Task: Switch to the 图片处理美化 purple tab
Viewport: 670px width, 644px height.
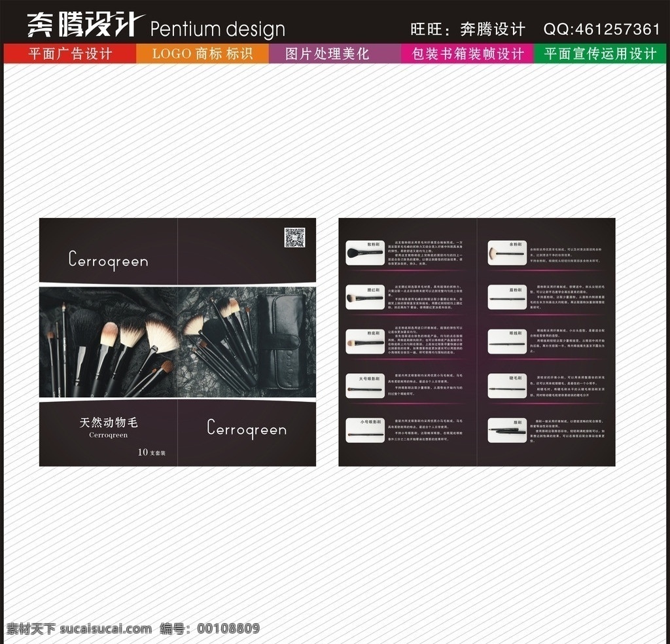Action: click(x=335, y=54)
